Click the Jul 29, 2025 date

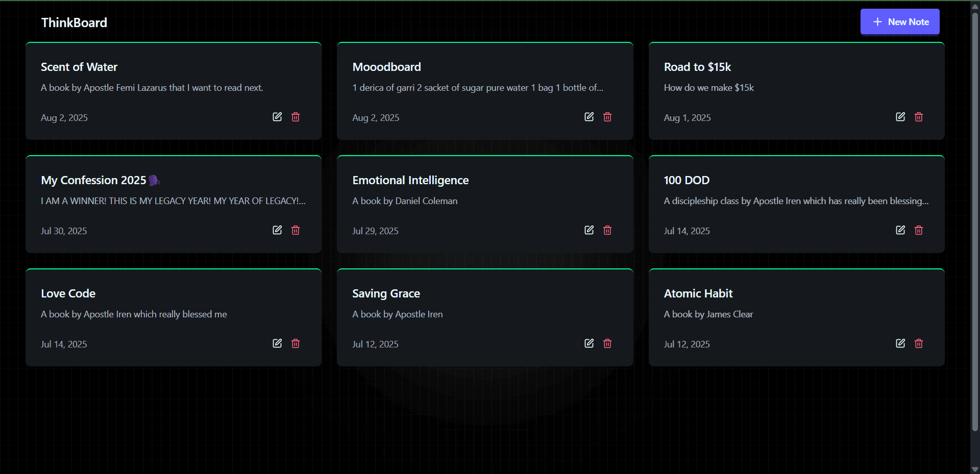(x=375, y=231)
